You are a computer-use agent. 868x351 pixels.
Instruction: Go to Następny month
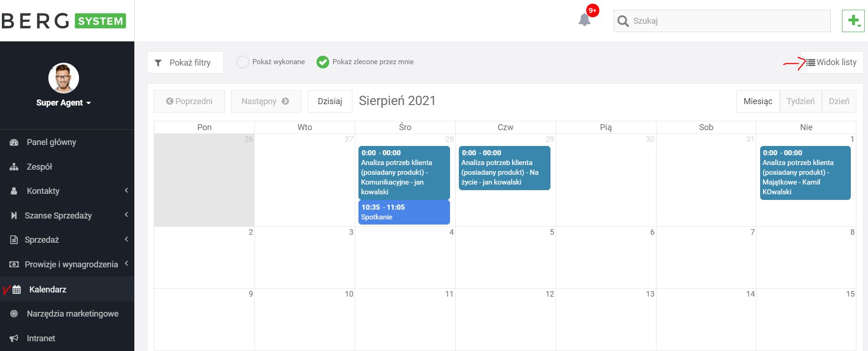tap(265, 101)
